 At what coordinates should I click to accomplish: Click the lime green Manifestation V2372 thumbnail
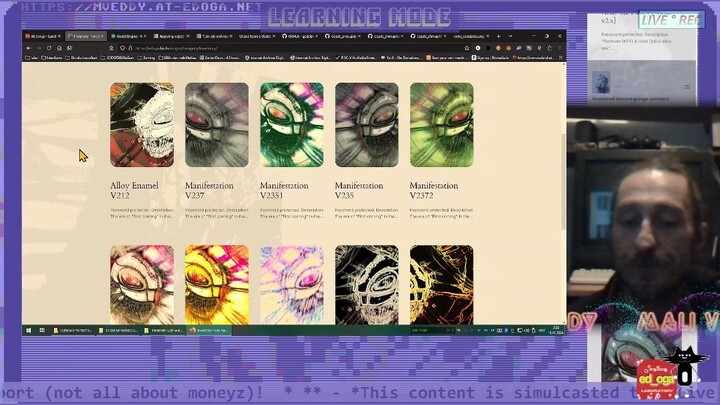(441, 124)
